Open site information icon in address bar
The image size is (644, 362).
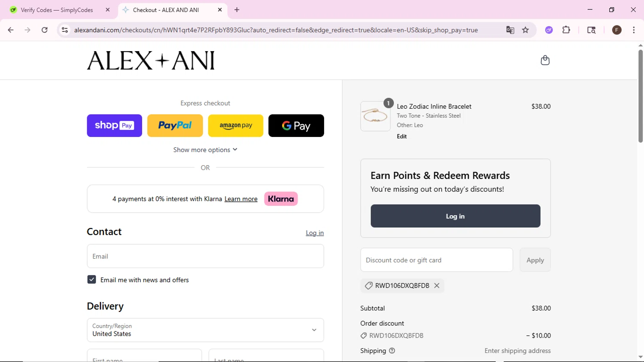click(65, 30)
